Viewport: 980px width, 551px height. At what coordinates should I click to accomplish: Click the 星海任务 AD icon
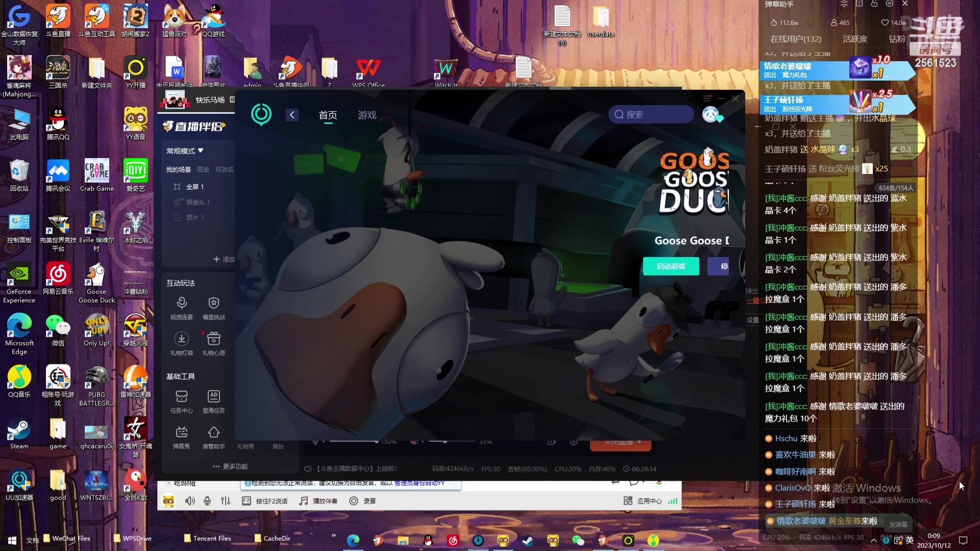(214, 396)
